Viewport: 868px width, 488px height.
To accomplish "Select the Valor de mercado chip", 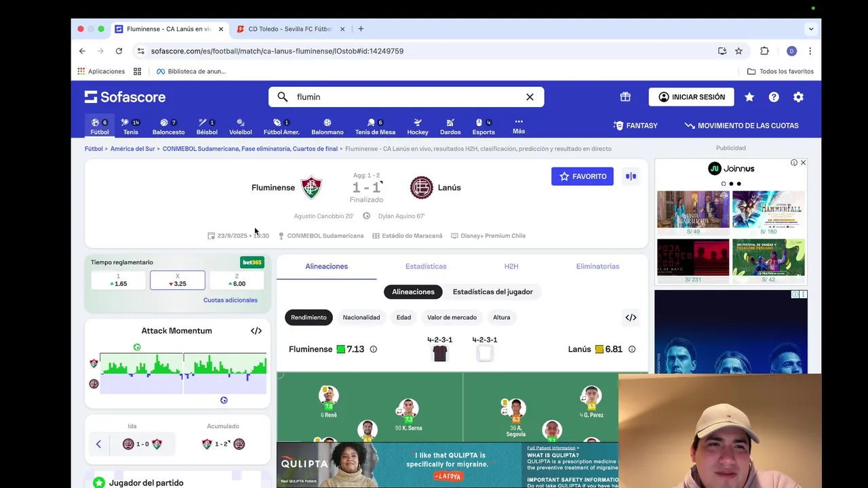I will (452, 317).
